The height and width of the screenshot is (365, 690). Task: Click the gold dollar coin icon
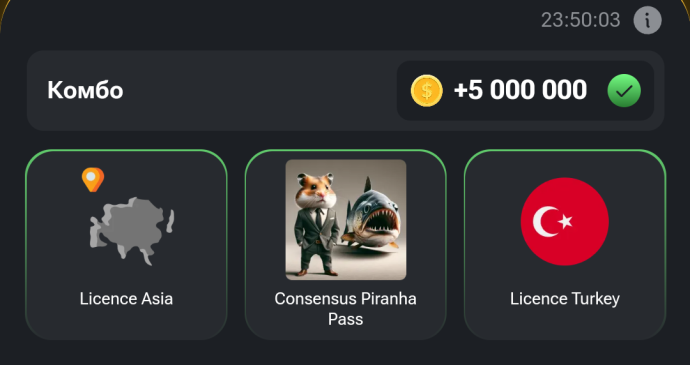coord(426,90)
